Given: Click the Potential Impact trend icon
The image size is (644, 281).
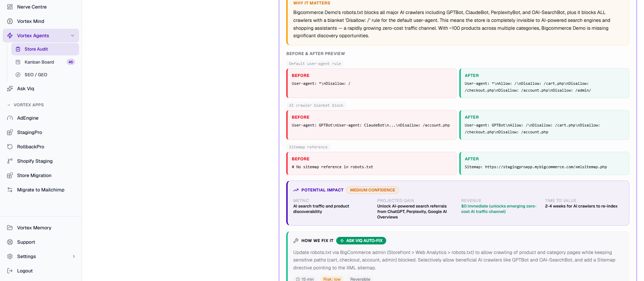Looking at the screenshot, I should (x=296, y=190).
